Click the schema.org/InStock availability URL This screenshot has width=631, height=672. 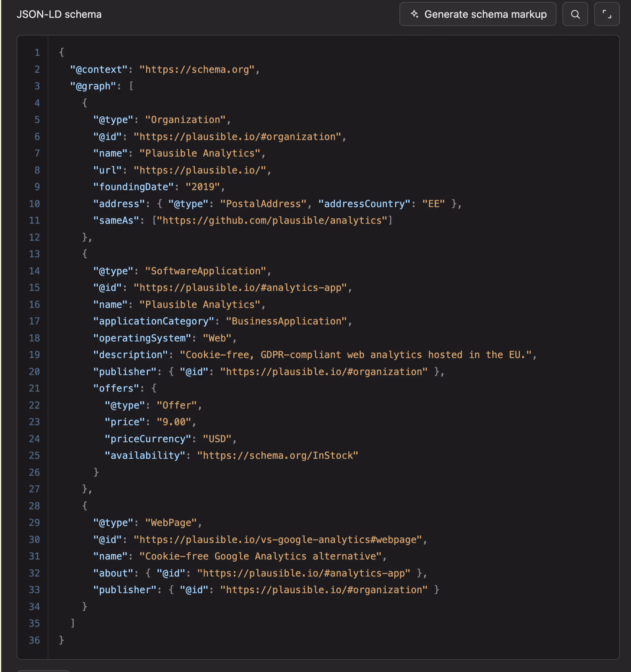pos(278,455)
